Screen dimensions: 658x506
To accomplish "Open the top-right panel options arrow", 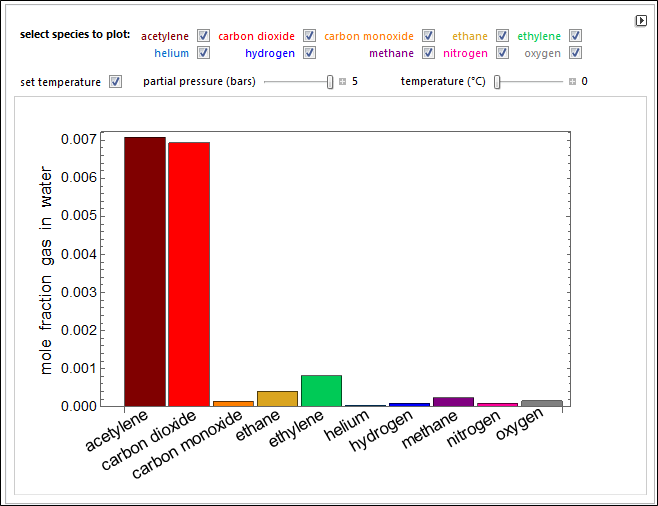I will point(641,20).
